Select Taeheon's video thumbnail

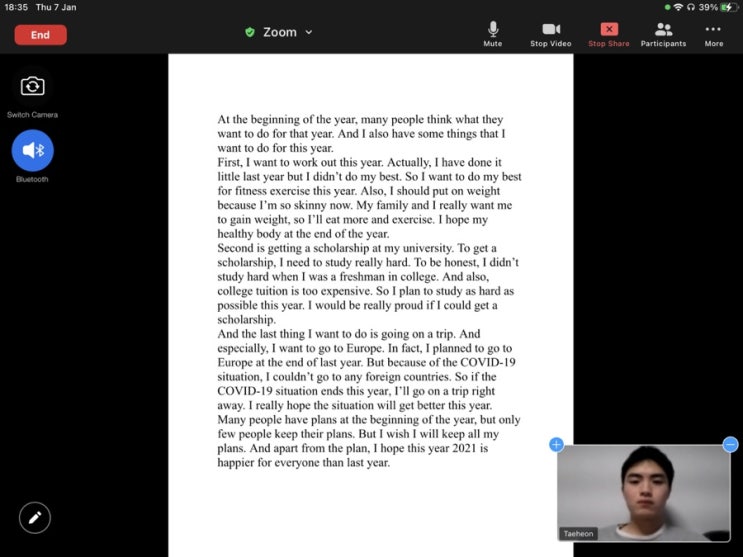click(x=643, y=493)
